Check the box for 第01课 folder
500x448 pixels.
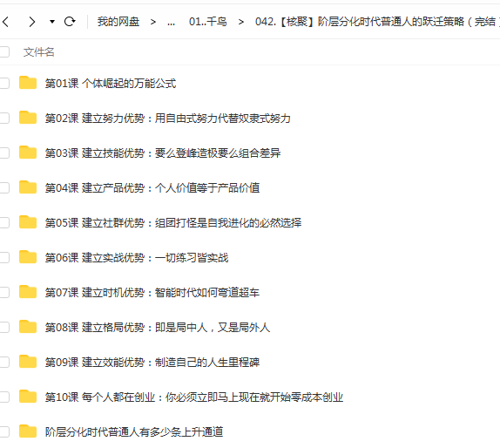point(4,83)
